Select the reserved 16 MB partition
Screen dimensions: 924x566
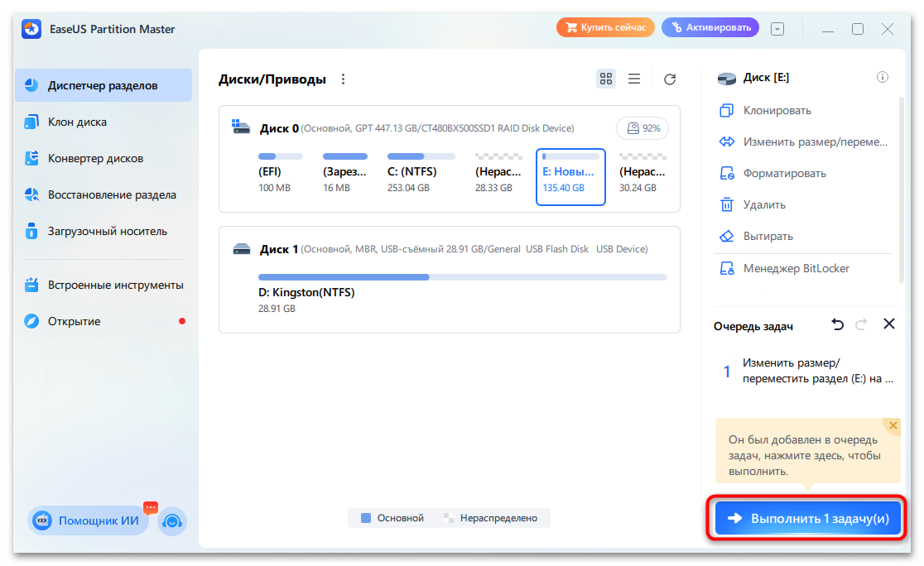click(x=344, y=174)
